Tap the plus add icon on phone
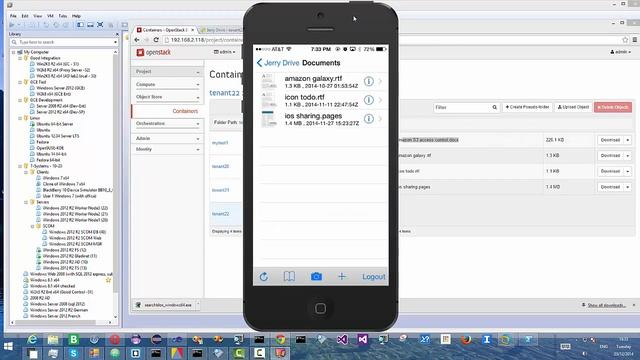 click(342, 276)
